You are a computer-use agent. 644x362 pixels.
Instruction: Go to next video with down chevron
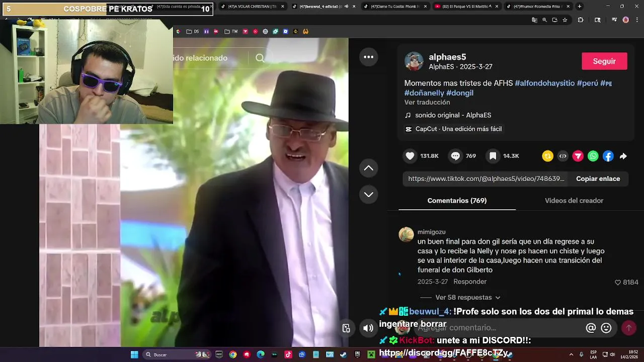click(x=368, y=195)
